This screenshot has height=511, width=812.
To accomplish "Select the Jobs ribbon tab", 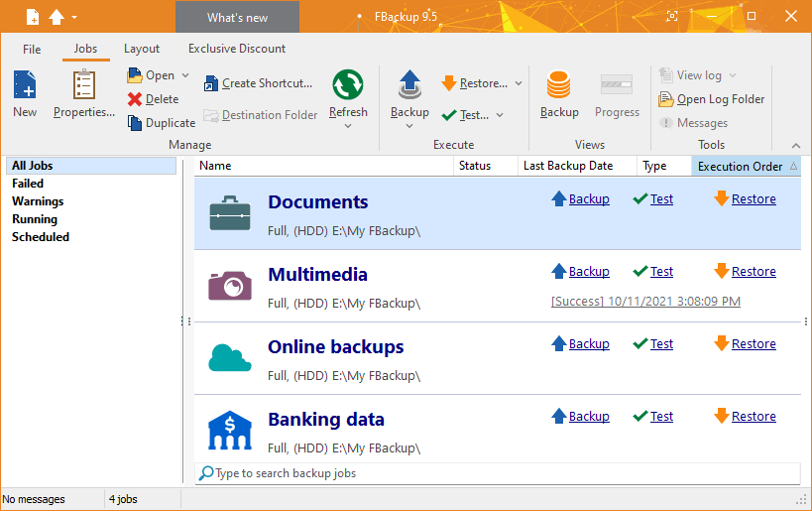I will click(x=85, y=49).
